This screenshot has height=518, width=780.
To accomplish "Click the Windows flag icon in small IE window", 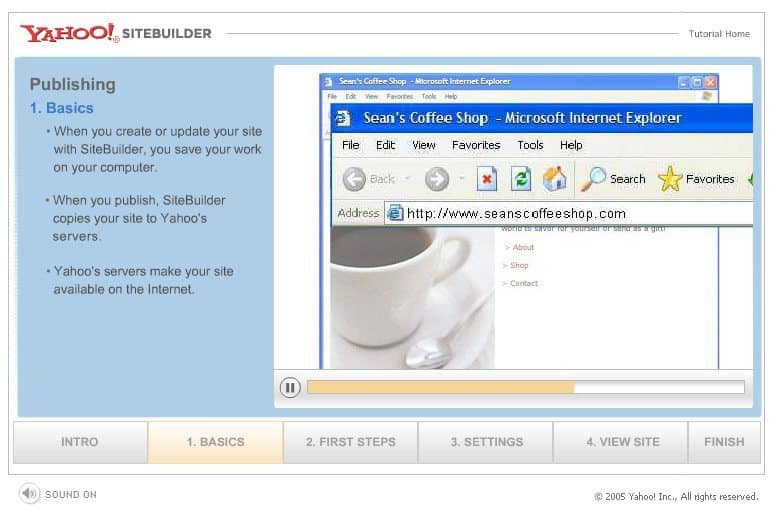I will click(707, 96).
